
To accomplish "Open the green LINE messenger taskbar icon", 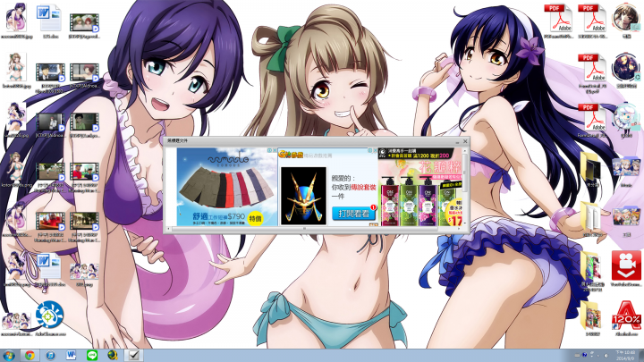I will click(x=92, y=355).
